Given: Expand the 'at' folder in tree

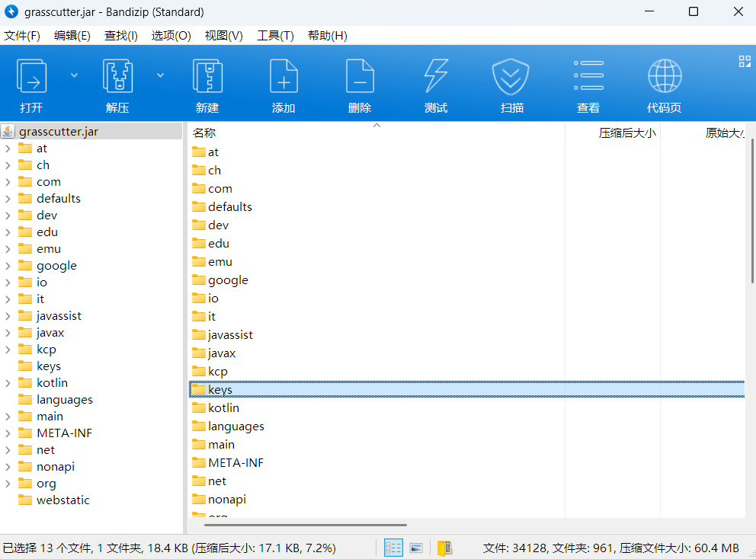Looking at the screenshot, I should click(x=8, y=149).
